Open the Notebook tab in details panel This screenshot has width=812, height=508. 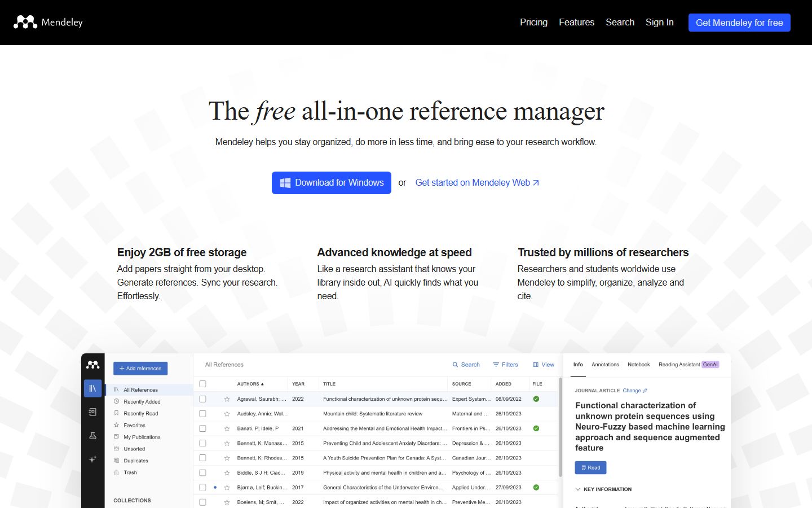pyautogui.click(x=639, y=365)
